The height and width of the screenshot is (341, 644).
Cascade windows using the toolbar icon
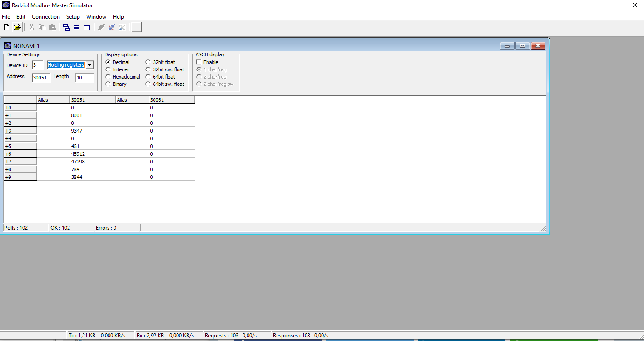coord(66,27)
